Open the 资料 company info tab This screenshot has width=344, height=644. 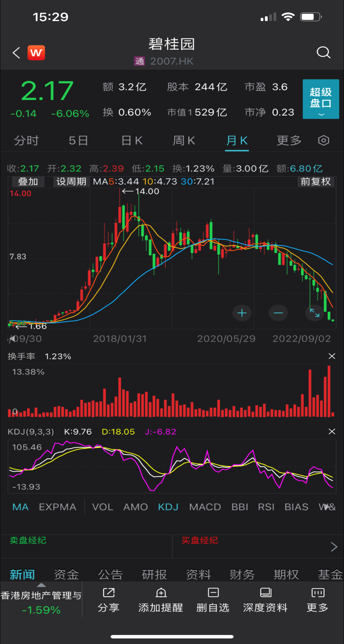pos(198,574)
